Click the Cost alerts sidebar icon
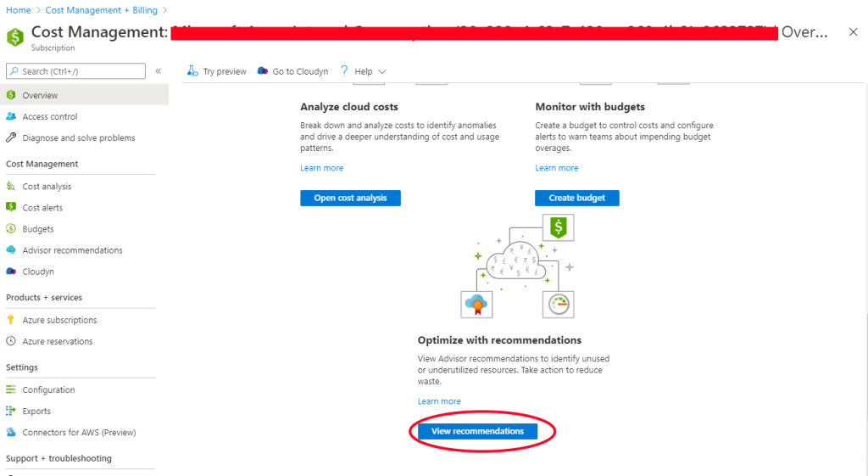This screenshot has height=476, width=868. point(11,208)
